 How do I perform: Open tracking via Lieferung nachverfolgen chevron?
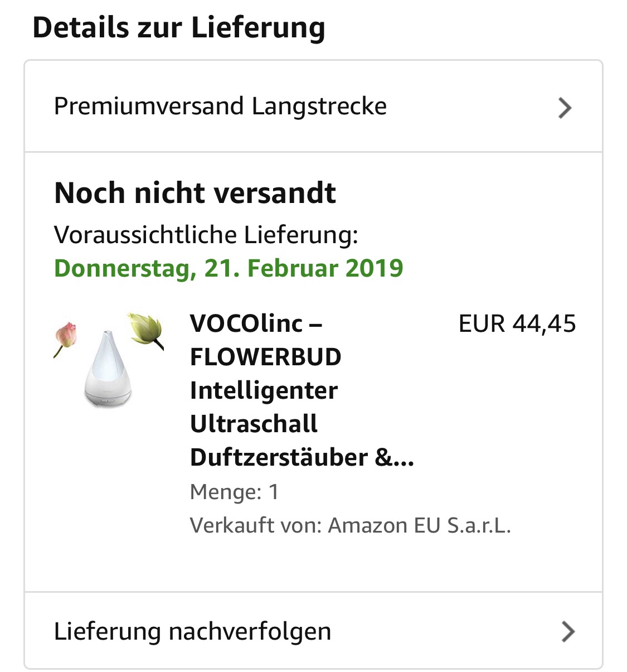click(567, 632)
